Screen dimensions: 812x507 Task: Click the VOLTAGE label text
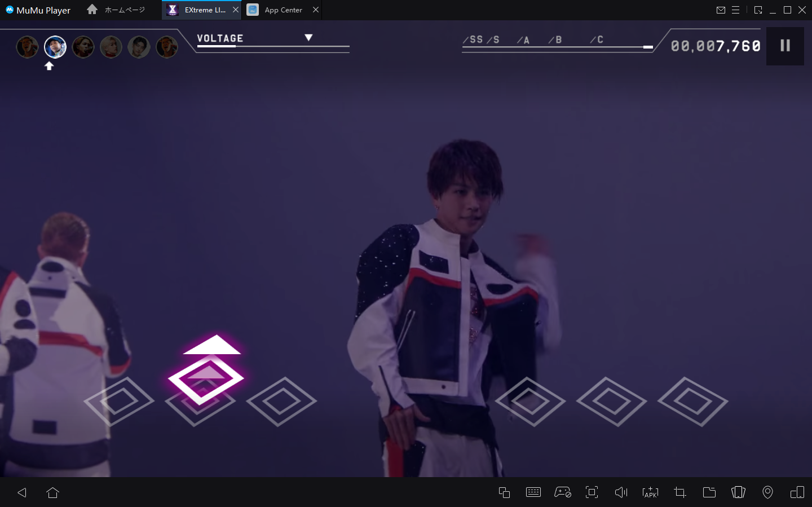(x=220, y=38)
